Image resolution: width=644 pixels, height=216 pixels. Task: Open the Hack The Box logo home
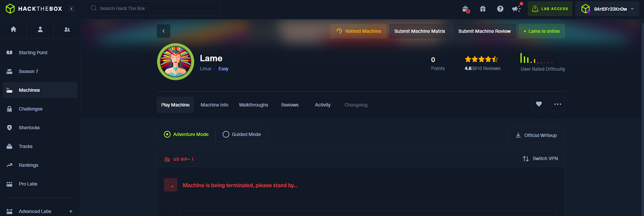33,9
